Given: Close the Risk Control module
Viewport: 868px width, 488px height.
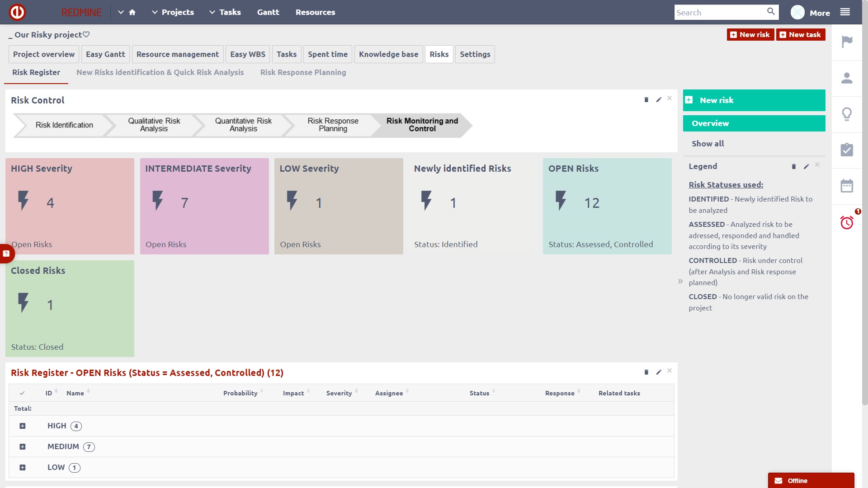Looking at the screenshot, I should [670, 98].
